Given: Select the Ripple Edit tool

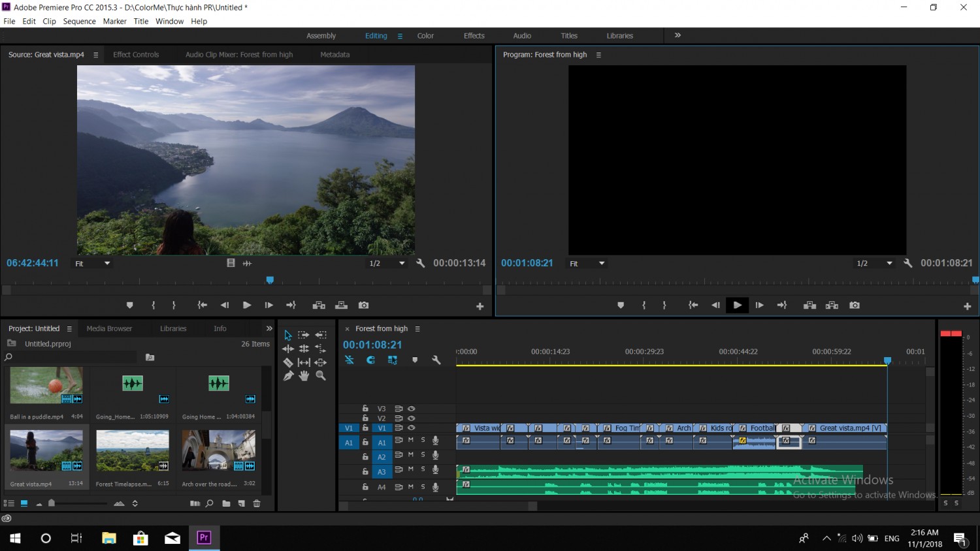Looking at the screenshot, I should [x=288, y=349].
